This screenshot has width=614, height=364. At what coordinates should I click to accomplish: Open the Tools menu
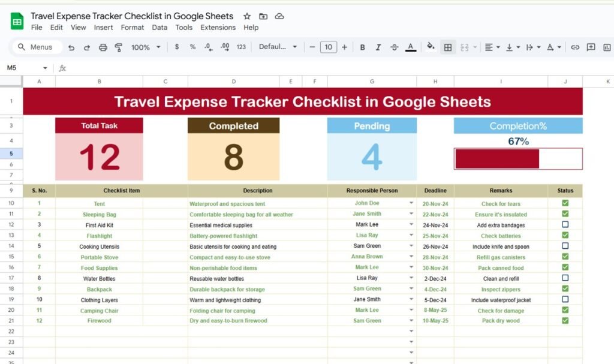(x=183, y=28)
